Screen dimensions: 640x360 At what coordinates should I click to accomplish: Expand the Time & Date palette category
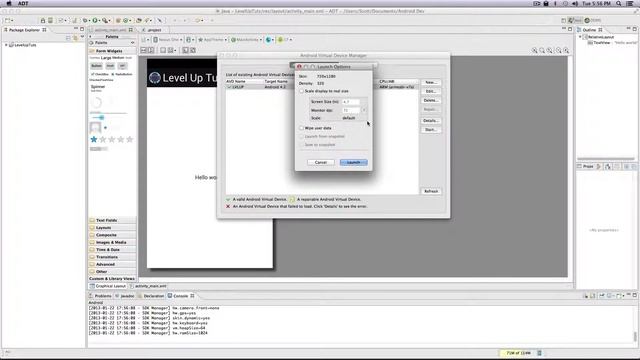112,249
